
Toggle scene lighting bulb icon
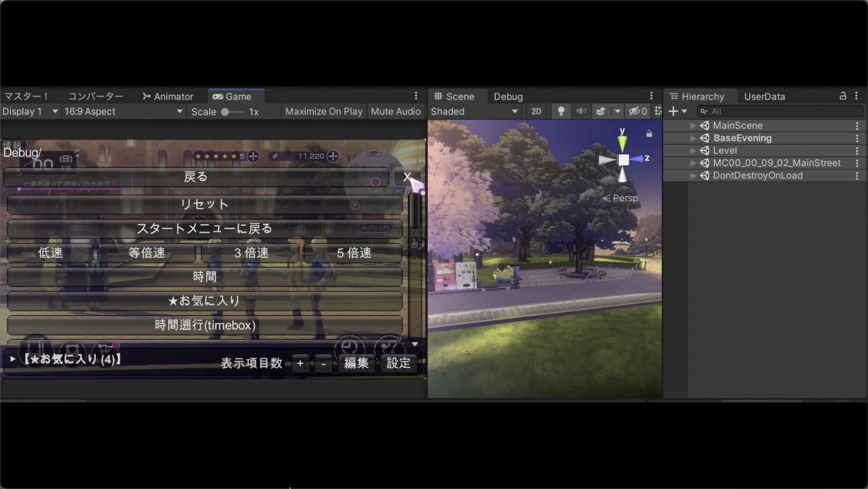point(561,111)
